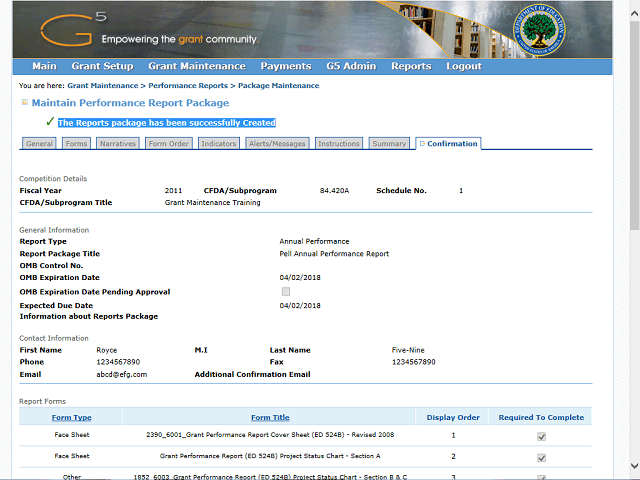Click the Expected Due Date value 04/02/2018

[x=300, y=306]
